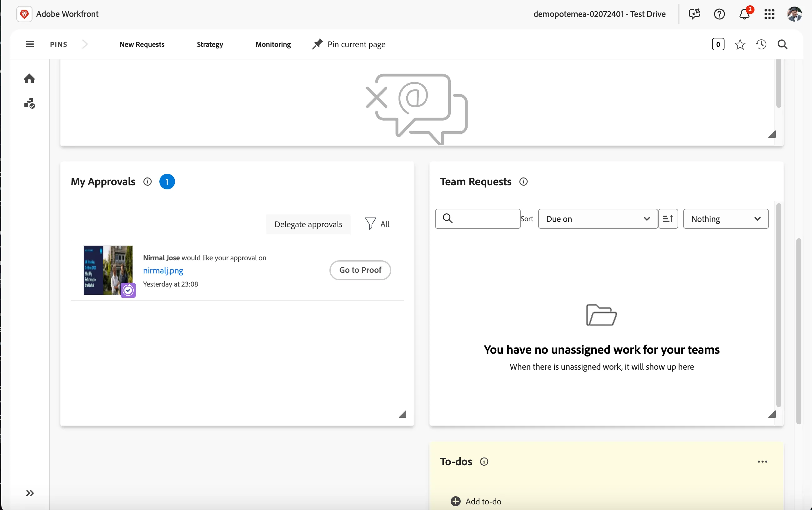Open the New Requests pinned tab
812x510 pixels.
pos(142,44)
